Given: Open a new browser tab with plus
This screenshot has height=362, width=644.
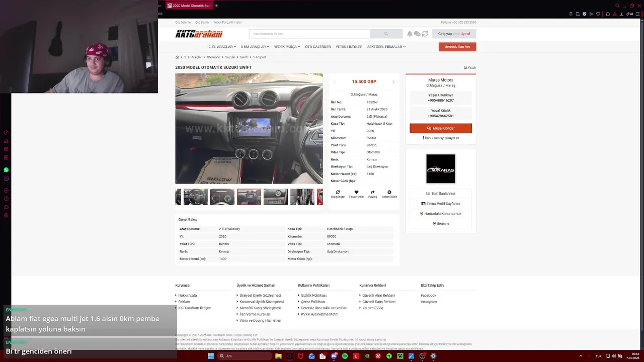Looking at the screenshot, I should pos(216,6).
